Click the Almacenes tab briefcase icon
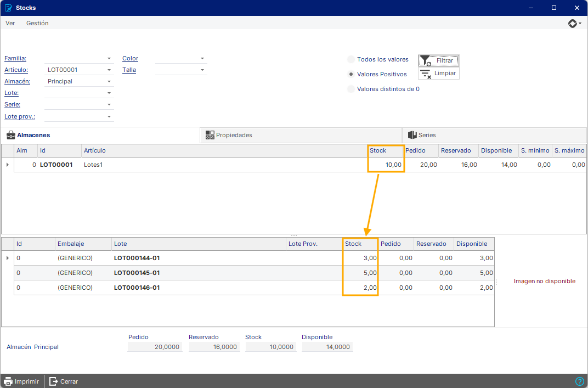The image size is (588, 388). click(x=11, y=135)
